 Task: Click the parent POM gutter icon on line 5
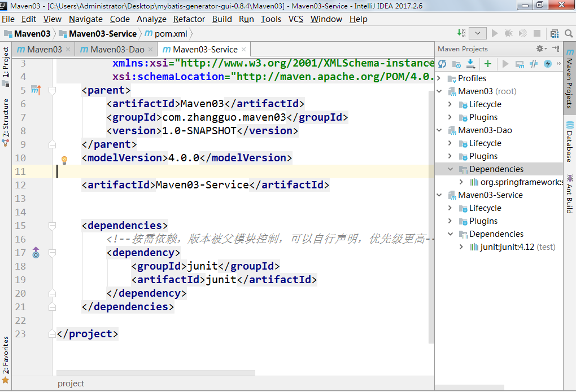click(x=36, y=90)
